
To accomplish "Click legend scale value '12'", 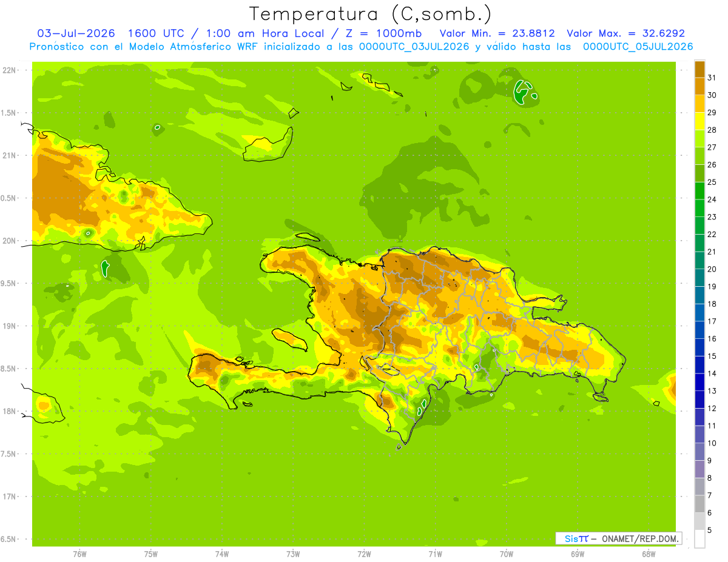I will click(712, 409).
